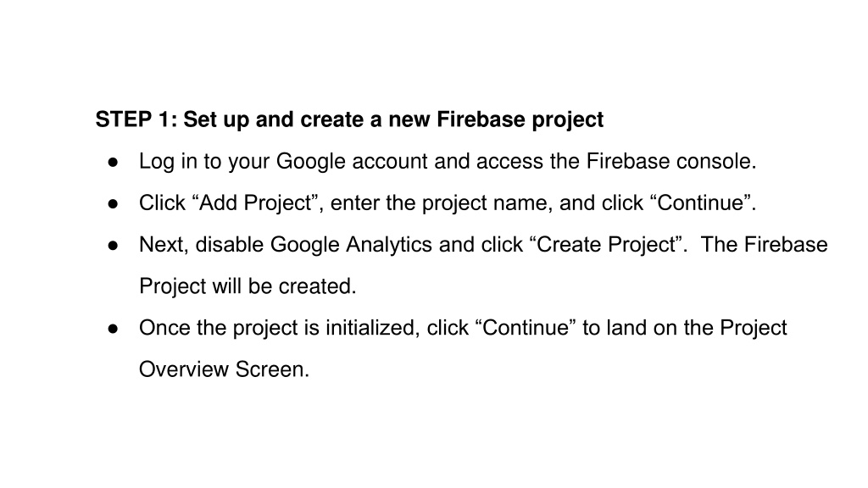Click the word "disable" in third bullet
Screen dimensions: 868x488
click(230, 245)
